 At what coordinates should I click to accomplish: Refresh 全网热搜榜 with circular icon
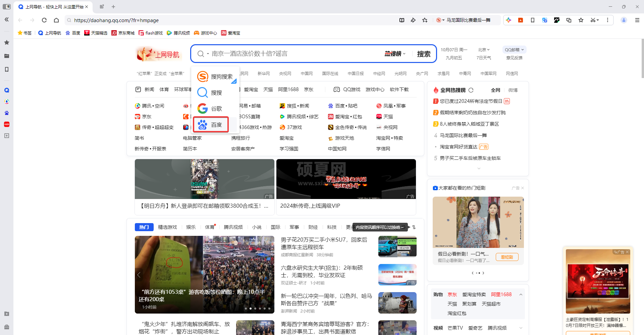coord(471,90)
